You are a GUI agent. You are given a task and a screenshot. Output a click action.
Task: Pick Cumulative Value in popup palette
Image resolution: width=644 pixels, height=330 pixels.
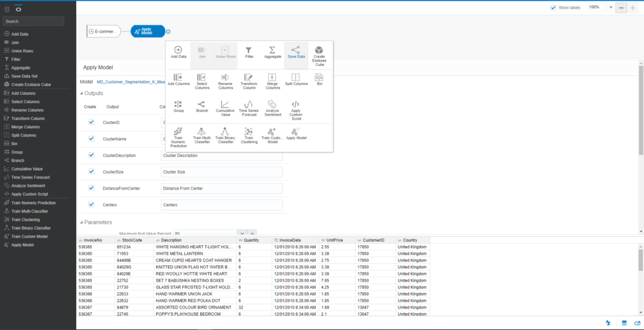[226, 108]
